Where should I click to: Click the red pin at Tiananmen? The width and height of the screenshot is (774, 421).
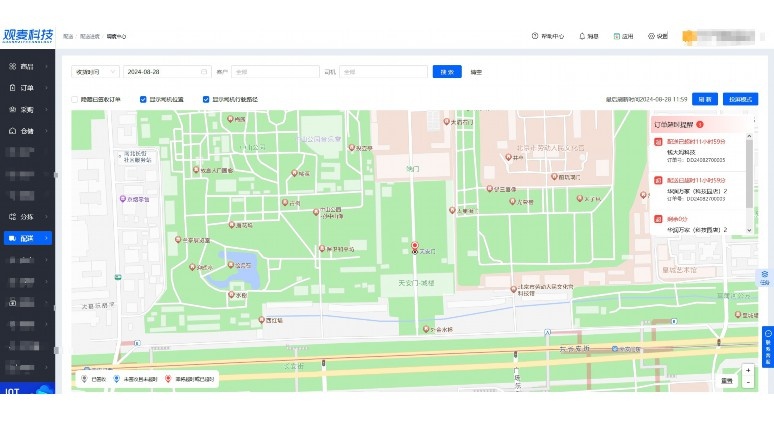(415, 246)
